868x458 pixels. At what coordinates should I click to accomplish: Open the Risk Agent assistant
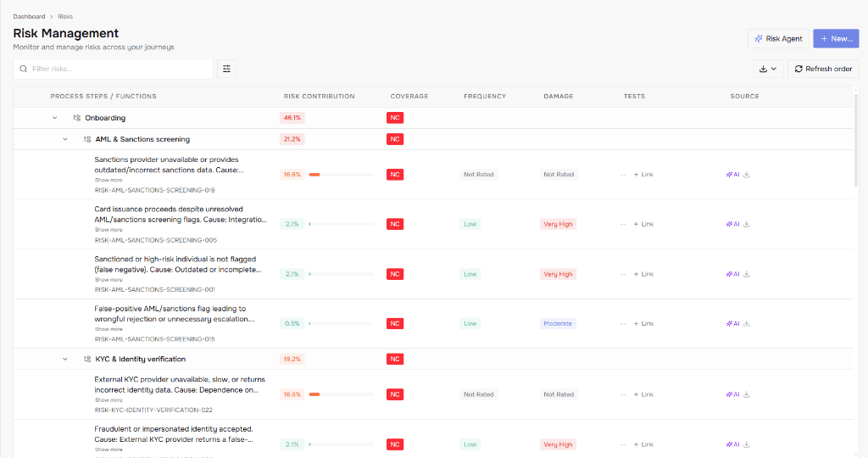pos(778,39)
